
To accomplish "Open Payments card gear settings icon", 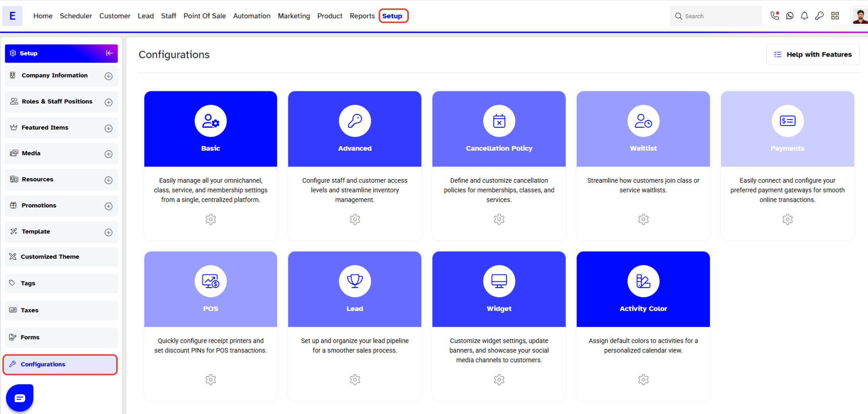I will coord(787,219).
